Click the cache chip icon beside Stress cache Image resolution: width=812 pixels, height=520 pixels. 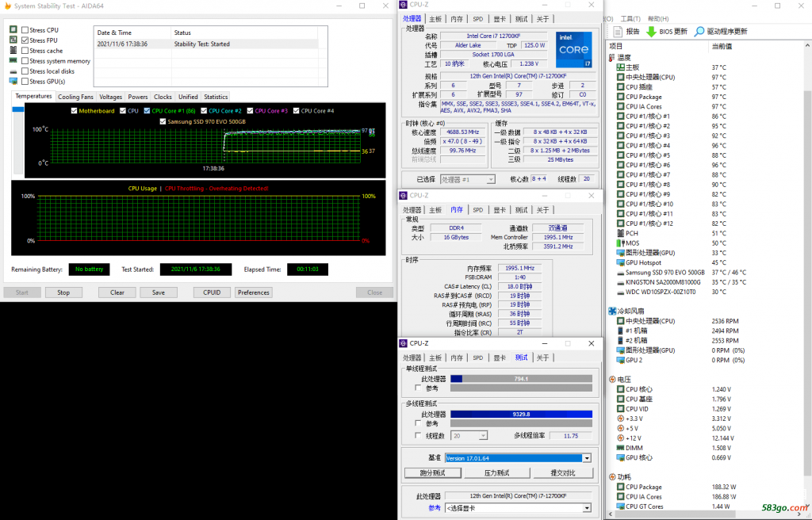click(13, 50)
